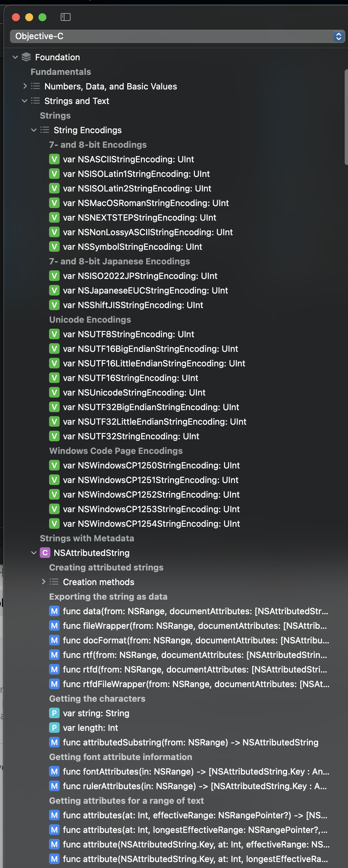Viewport: 348px width, 868px height.
Task: Open the Objective-C language dropdown
Action: pos(177,36)
